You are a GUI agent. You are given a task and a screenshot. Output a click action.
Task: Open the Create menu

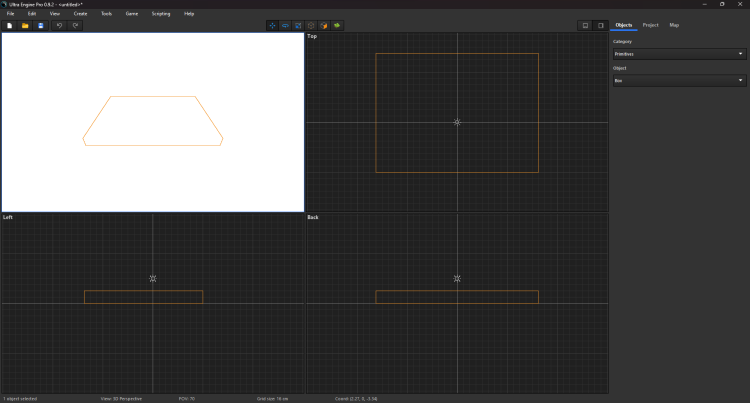(x=80, y=14)
